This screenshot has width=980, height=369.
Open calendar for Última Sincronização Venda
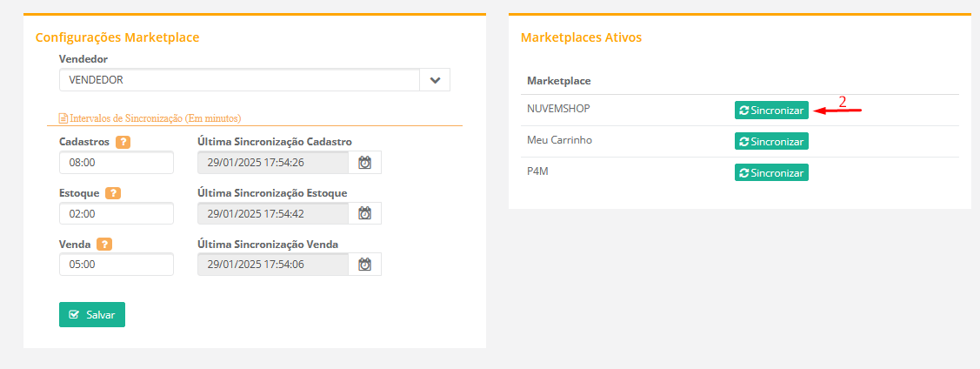365,265
